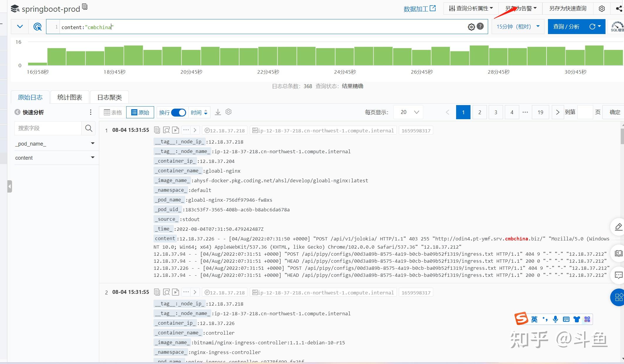Open the display settings gear beside download
This screenshot has width=624, height=364.
pyautogui.click(x=229, y=112)
